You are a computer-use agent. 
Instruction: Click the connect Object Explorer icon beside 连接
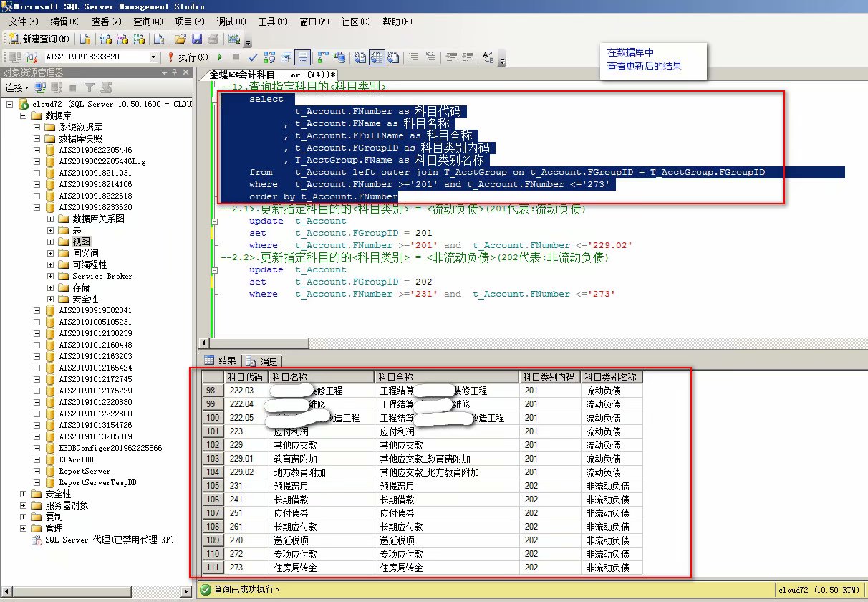[41, 87]
